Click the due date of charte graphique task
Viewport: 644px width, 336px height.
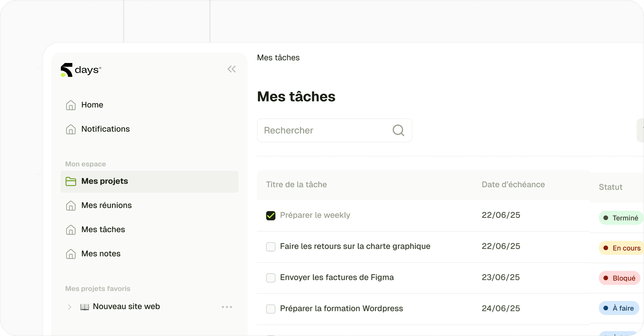(x=501, y=246)
